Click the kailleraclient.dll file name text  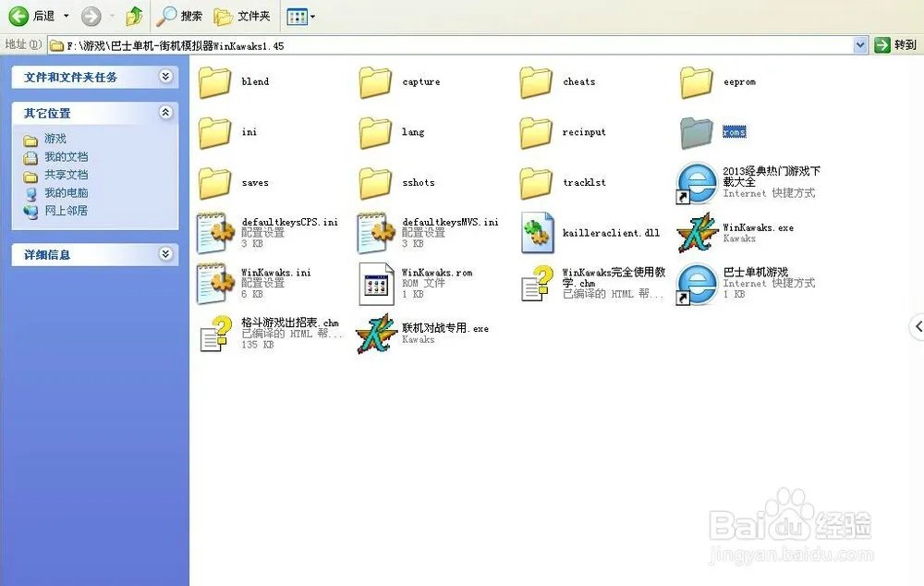point(611,233)
